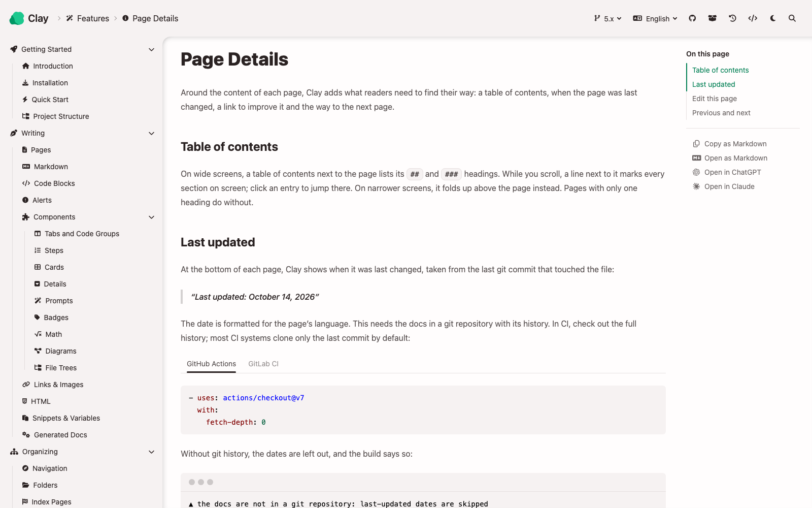Open the Diagrams page
This screenshot has height=508, width=812.
[x=55, y=351]
